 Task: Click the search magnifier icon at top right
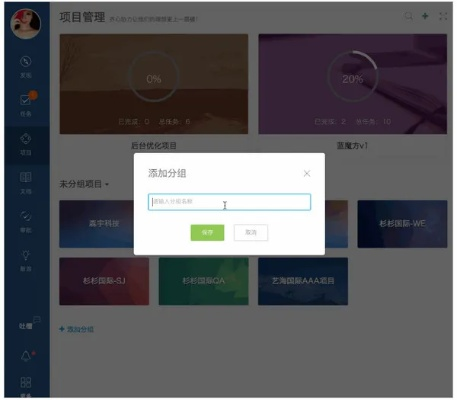408,16
